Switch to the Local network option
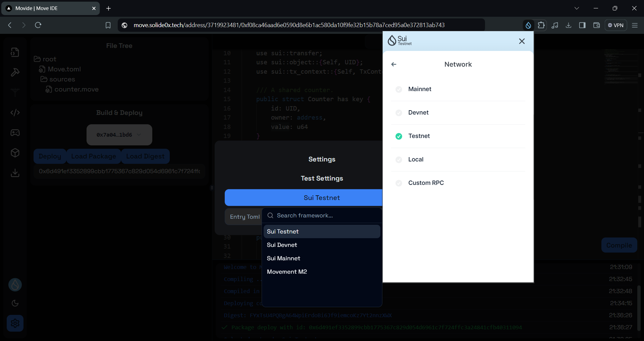 click(x=398, y=160)
